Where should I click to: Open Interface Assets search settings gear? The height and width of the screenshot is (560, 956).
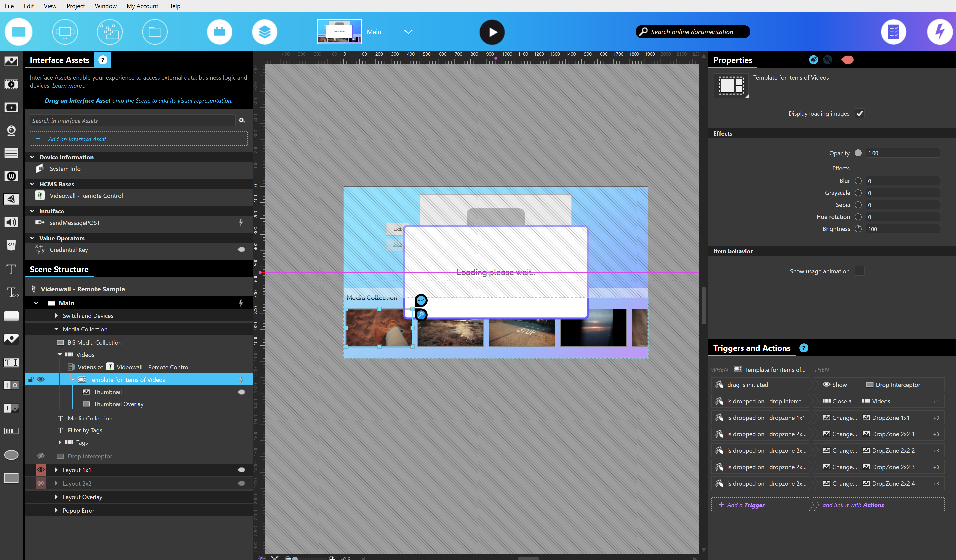point(242,120)
